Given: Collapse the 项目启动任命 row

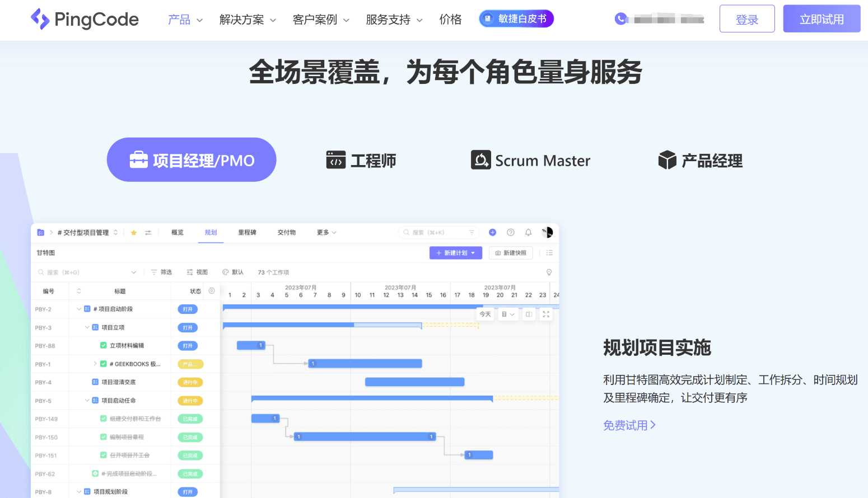Looking at the screenshot, I should [87, 401].
